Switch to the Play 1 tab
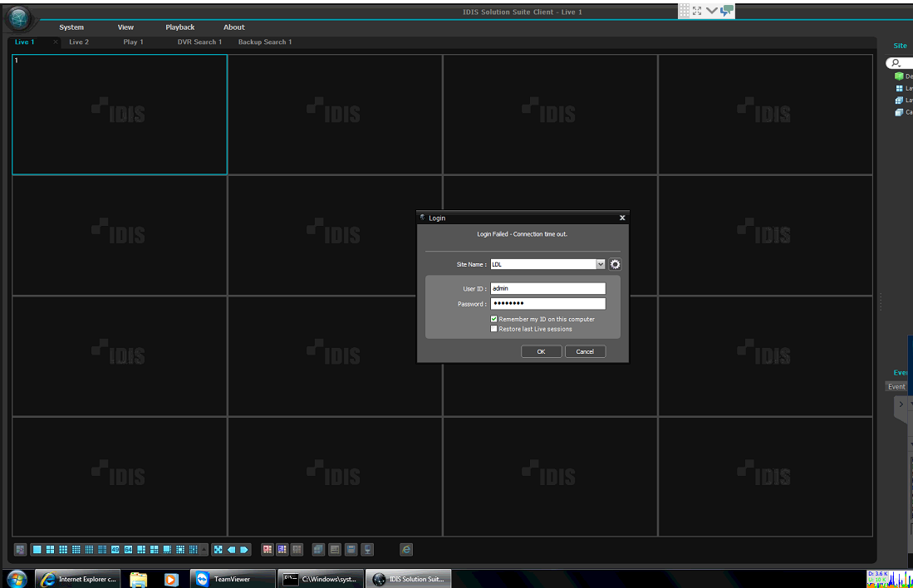This screenshot has width=913, height=588. [134, 42]
